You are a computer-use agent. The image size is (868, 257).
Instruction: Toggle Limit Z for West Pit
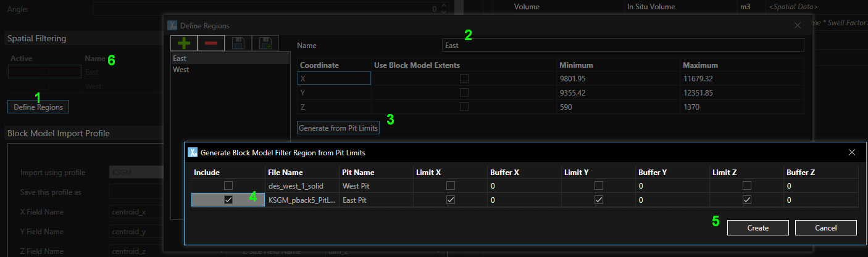click(x=747, y=186)
